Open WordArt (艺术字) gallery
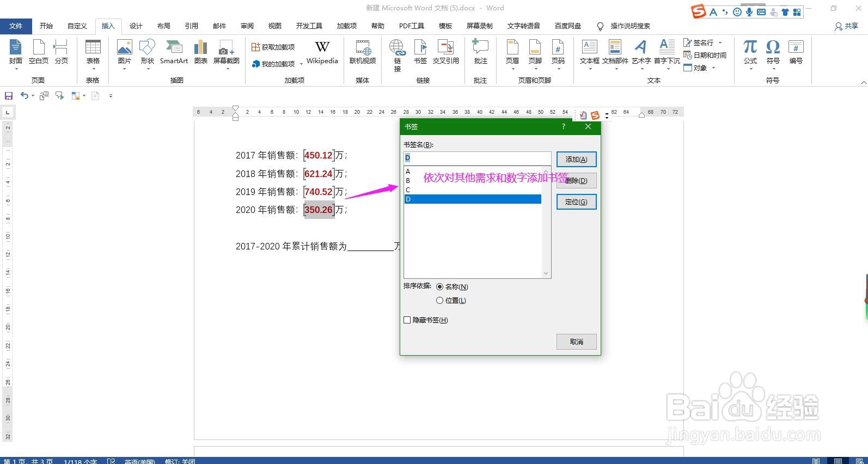 click(641, 54)
